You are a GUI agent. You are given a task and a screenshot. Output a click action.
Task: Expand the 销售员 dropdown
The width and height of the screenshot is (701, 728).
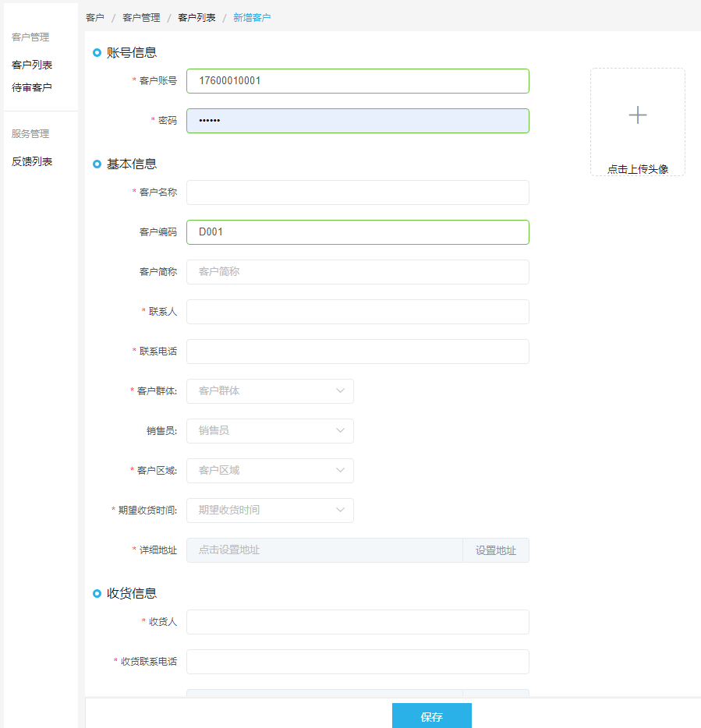click(x=270, y=431)
